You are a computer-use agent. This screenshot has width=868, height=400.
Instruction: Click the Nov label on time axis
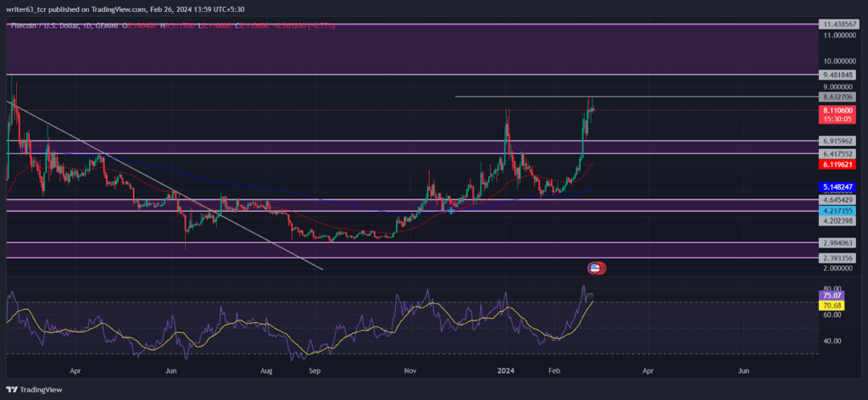(409, 370)
